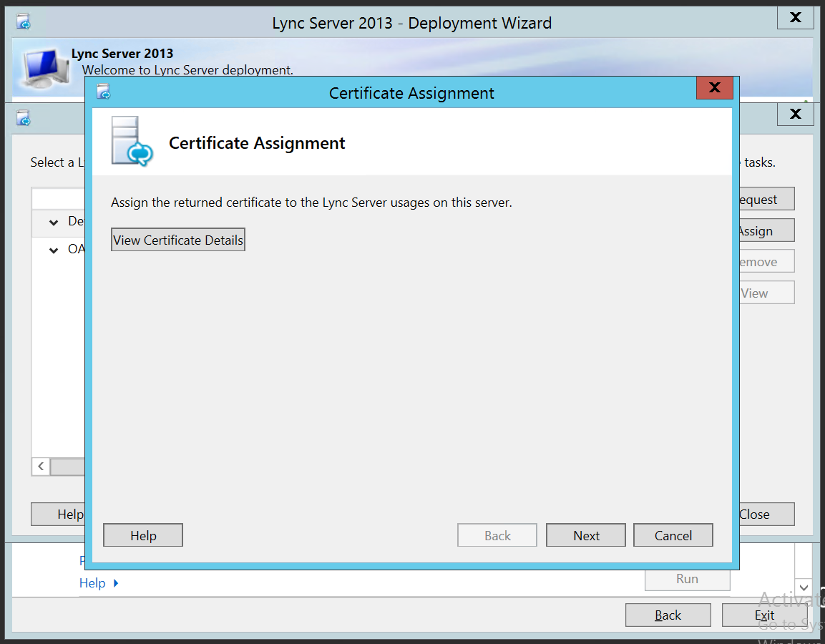The image size is (825, 644).
Task: Click the disabled Run button
Action: (x=687, y=579)
